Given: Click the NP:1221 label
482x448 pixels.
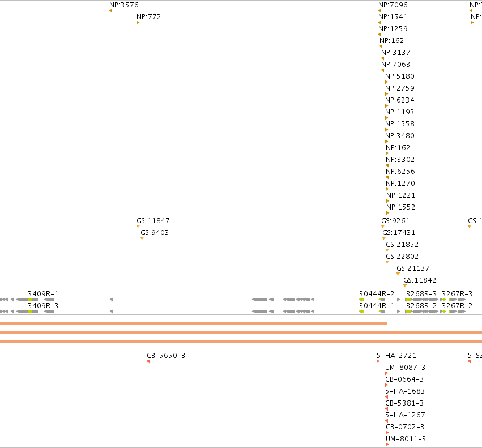Looking at the screenshot, I should (x=401, y=195).
